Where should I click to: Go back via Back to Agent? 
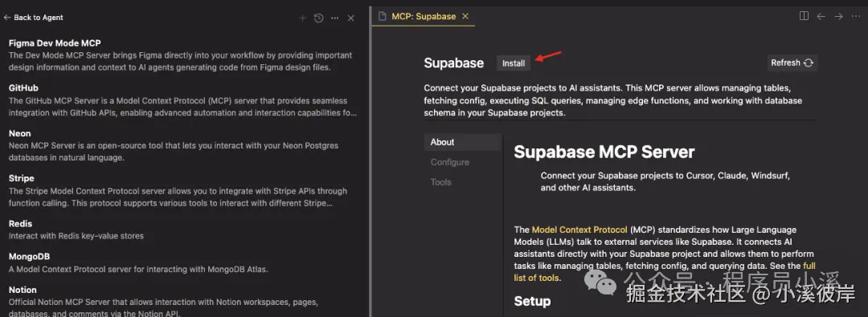coord(33,18)
